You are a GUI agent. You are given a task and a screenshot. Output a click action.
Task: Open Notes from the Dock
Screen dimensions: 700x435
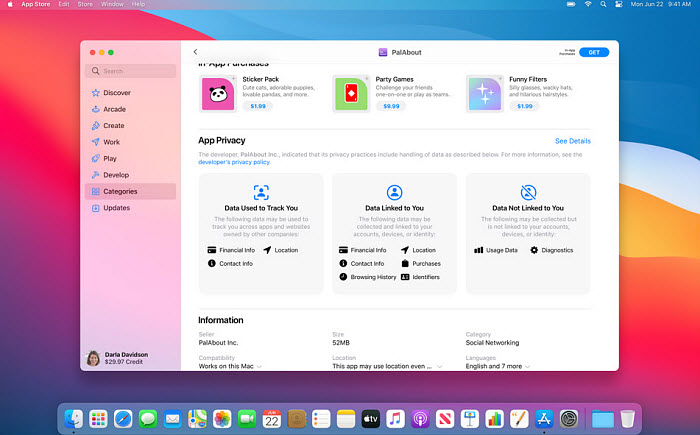click(x=346, y=419)
